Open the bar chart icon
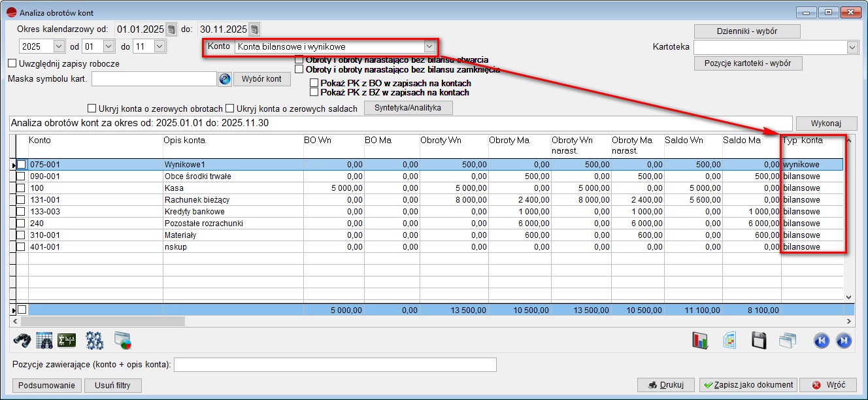This screenshot has height=400, width=868. click(x=701, y=341)
